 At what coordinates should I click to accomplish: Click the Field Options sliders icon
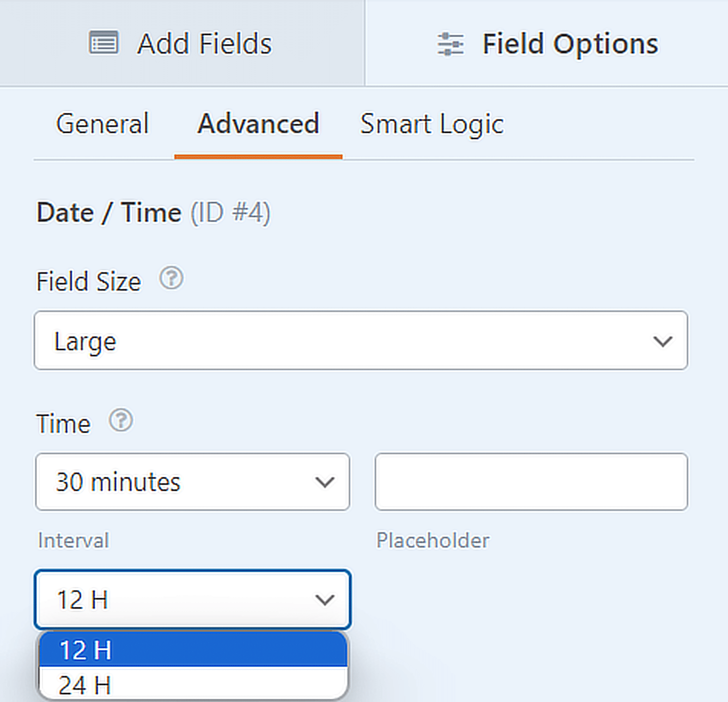[x=451, y=43]
